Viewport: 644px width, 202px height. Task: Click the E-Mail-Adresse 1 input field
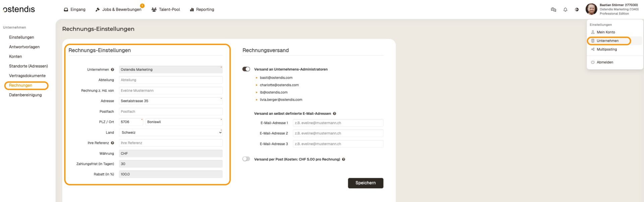point(338,123)
